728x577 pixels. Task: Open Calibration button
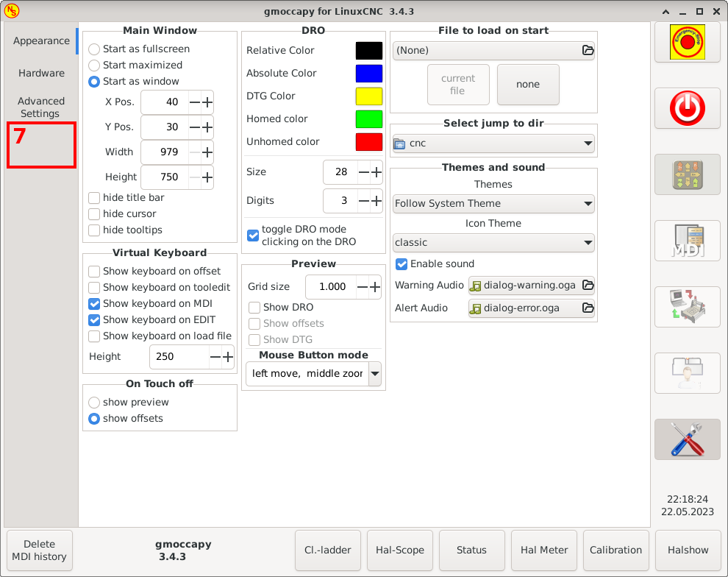(616, 551)
